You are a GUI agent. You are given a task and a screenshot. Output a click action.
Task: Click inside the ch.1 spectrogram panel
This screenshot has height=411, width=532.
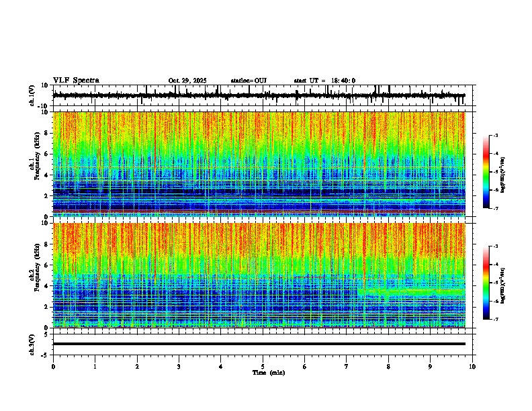click(x=259, y=164)
